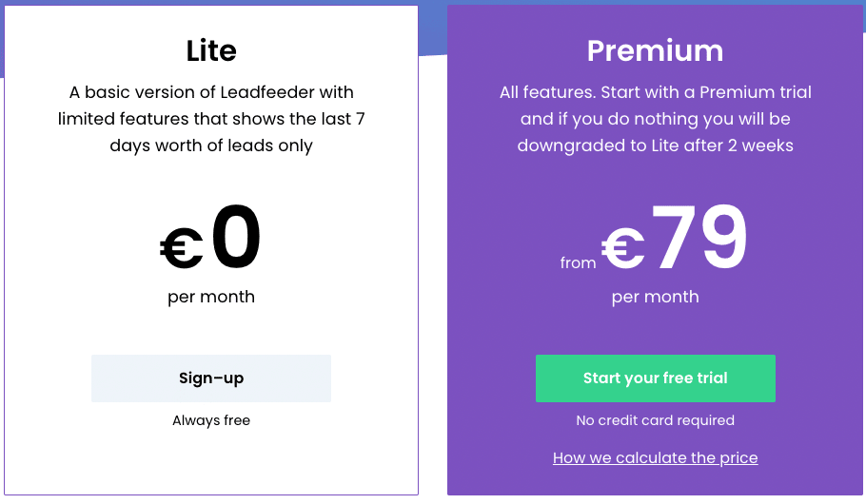Select the 79 price number
866x504 pixels.
[699, 237]
